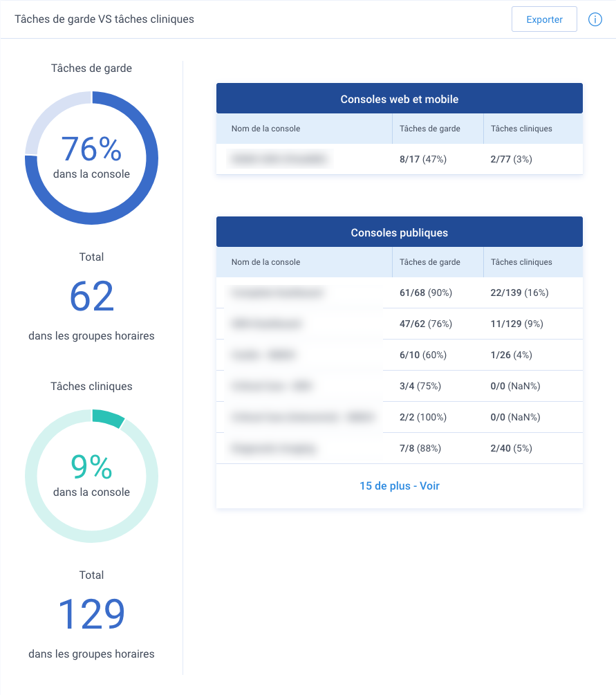This screenshot has height=695, width=616.
Task: Open the '15 de plus - Voir' link
Action: coord(400,485)
